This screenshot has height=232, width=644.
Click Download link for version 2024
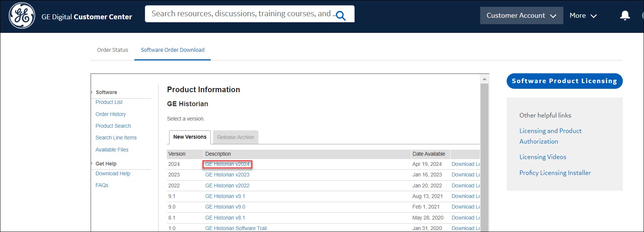click(466, 164)
